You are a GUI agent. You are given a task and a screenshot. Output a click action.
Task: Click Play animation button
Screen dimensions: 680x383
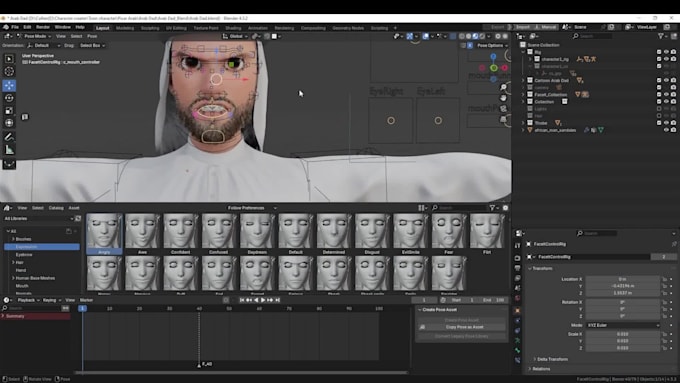pos(263,300)
